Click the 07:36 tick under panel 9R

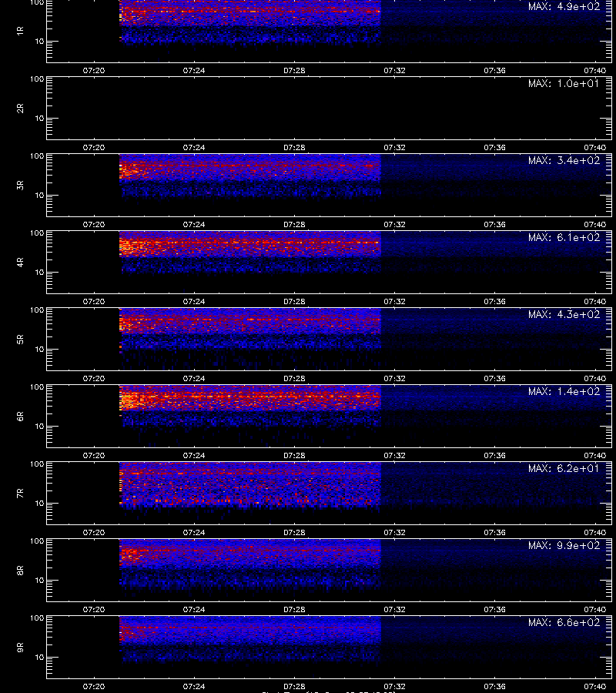pyautogui.click(x=494, y=686)
